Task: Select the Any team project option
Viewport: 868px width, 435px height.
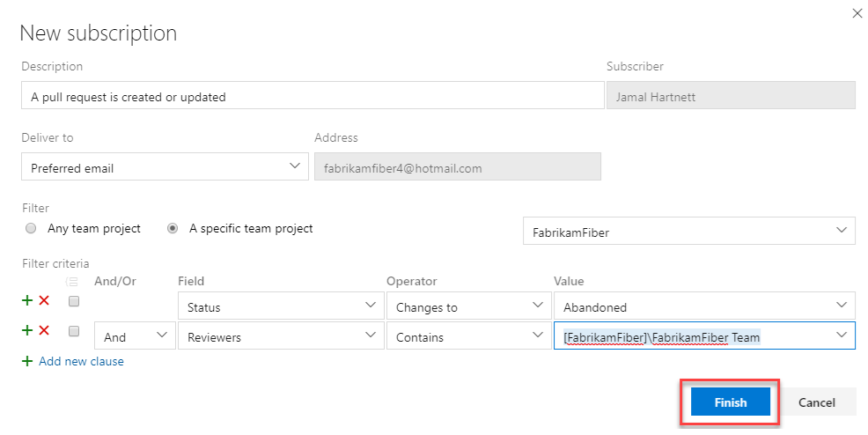Action: point(32,228)
